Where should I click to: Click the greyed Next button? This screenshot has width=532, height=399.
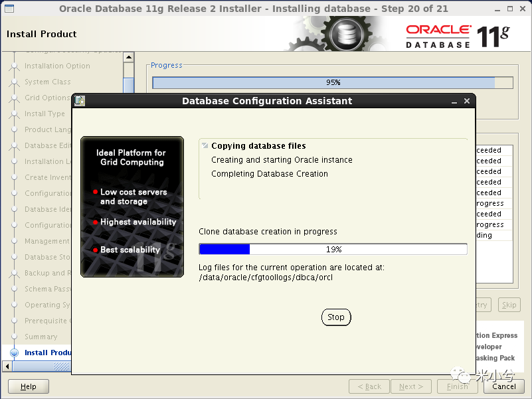click(x=411, y=386)
